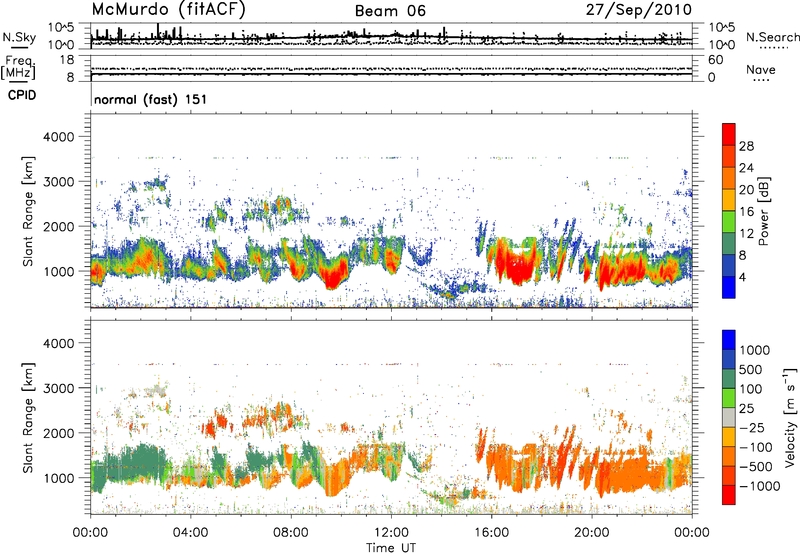Viewport: 800px width, 554px height.
Task: Click 'Slant Range [km]' label of power panel
Action: coord(29,211)
